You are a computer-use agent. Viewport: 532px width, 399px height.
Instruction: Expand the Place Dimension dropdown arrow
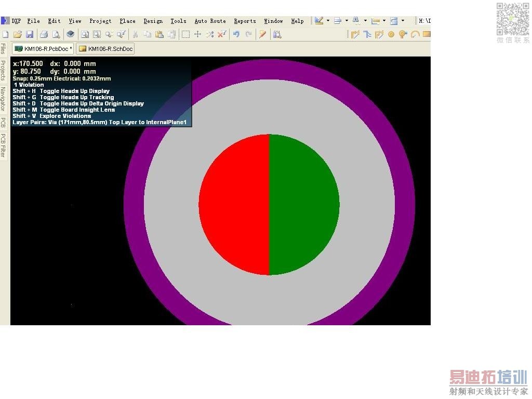click(384, 21)
